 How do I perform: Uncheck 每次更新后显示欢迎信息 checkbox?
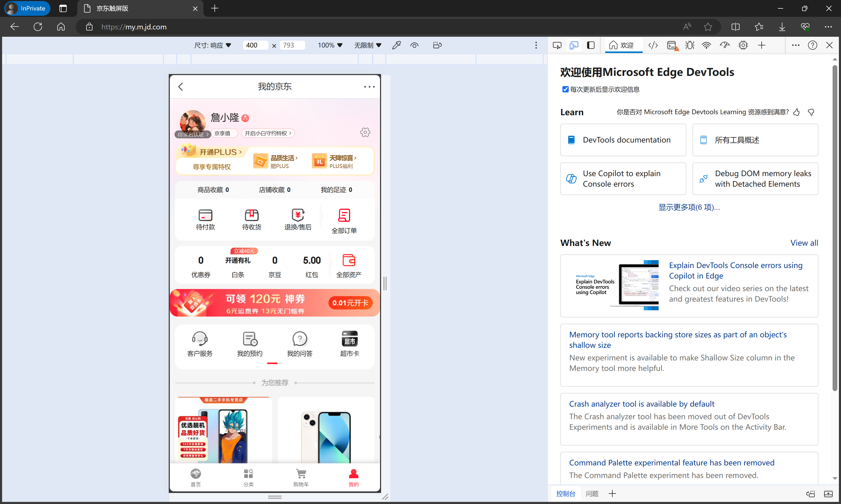565,89
